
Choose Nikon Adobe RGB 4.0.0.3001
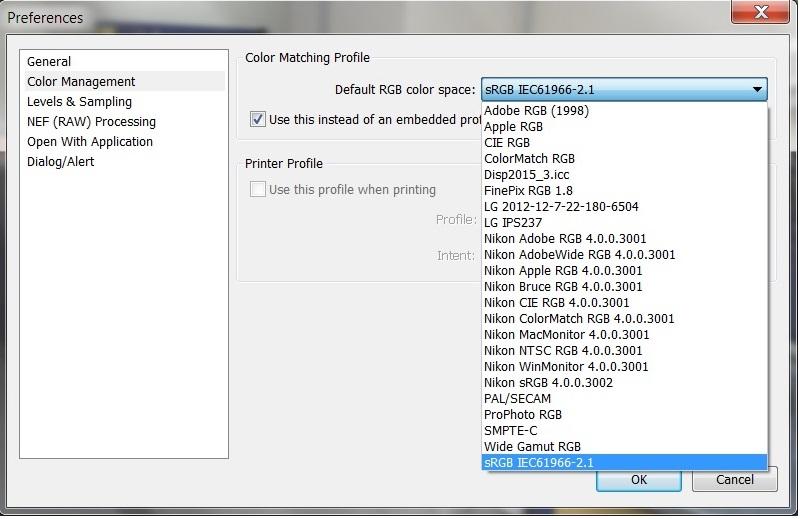[624, 238]
